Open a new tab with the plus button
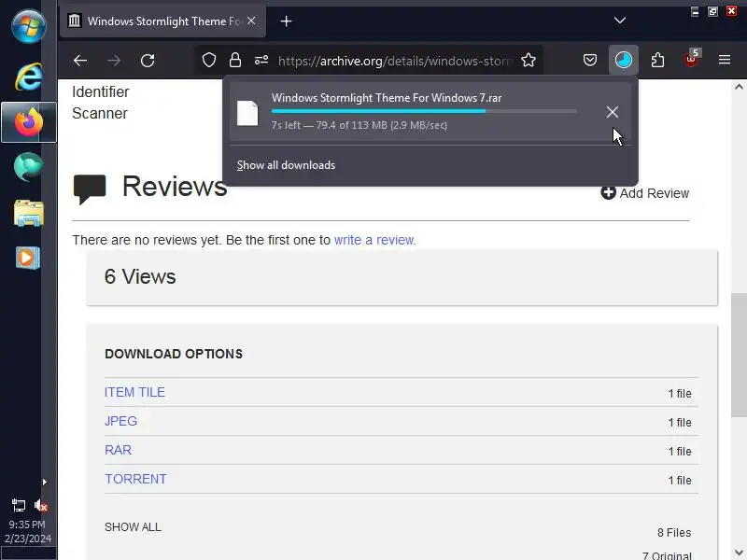 click(x=286, y=21)
